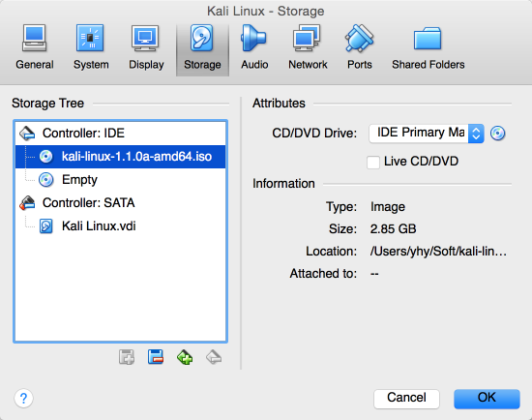
Task: Click the OK button
Action: [x=487, y=398]
